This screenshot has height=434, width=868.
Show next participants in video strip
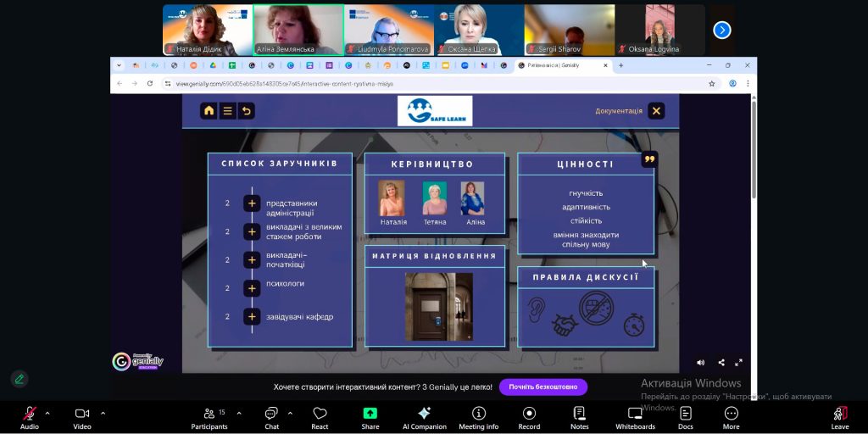click(722, 30)
